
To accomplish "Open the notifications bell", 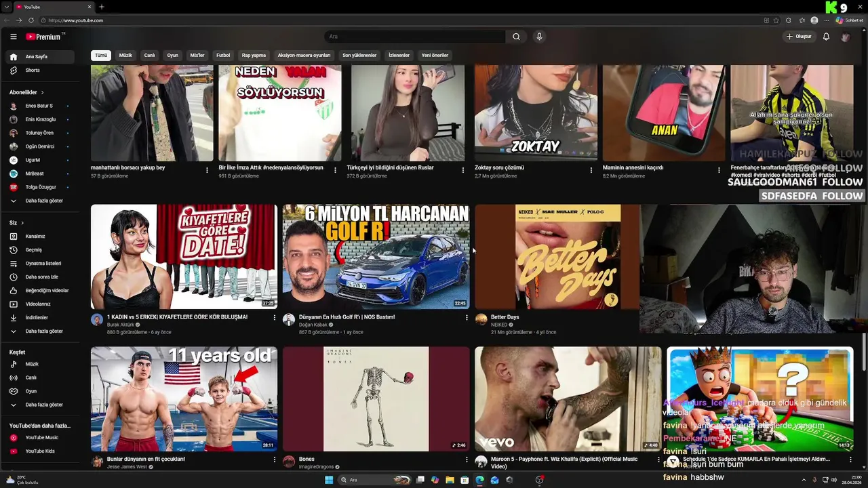I will (x=826, y=37).
